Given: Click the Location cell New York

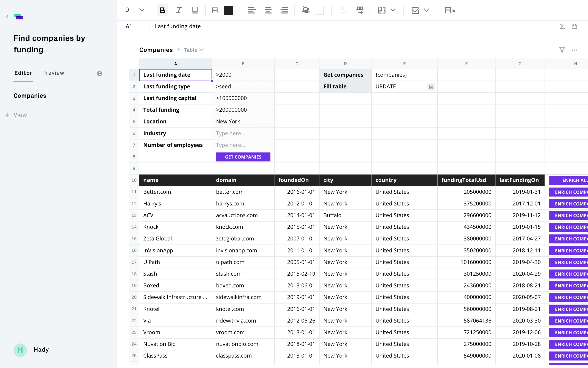Looking at the screenshot, I should tap(243, 121).
